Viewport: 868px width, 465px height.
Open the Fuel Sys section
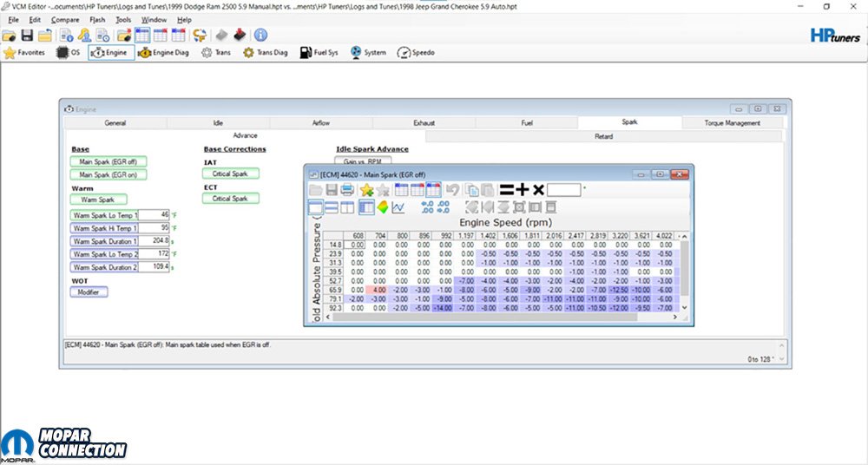click(x=319, y=53)
